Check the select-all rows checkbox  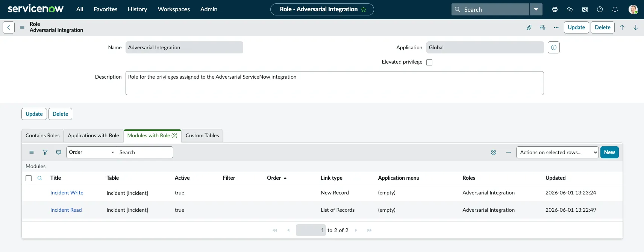29,178
